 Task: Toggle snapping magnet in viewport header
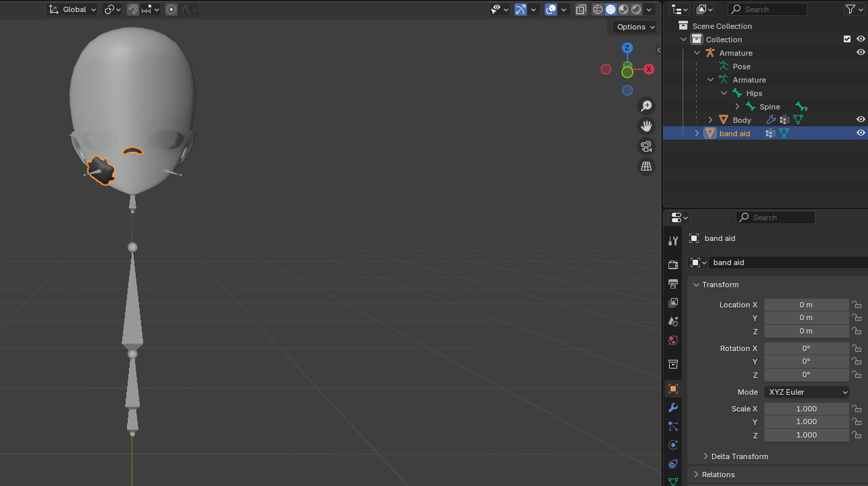[133, 9]
